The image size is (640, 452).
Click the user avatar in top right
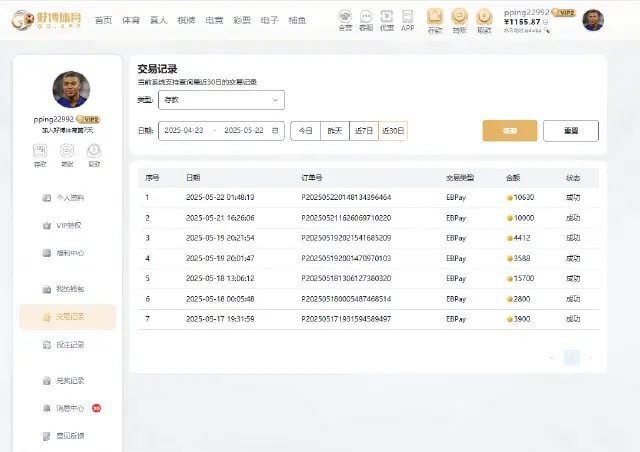point(593,20)
